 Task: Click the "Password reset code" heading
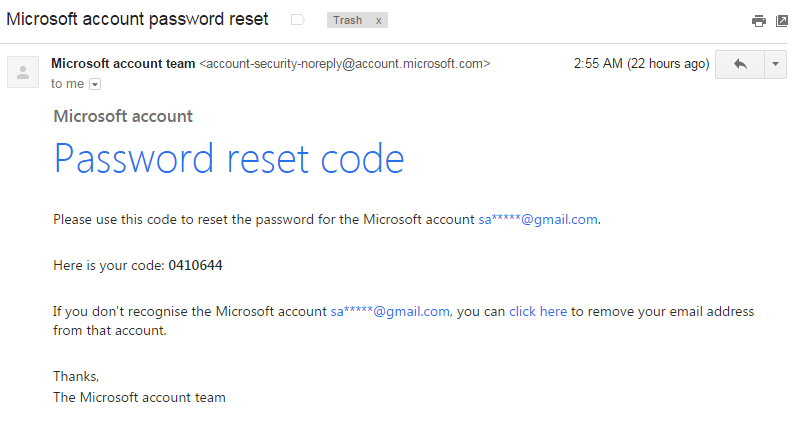[229, 159]
